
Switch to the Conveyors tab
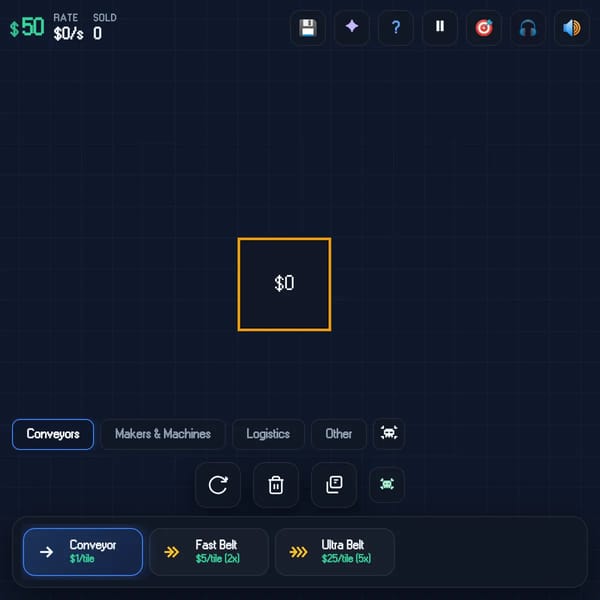coord(53,434)
